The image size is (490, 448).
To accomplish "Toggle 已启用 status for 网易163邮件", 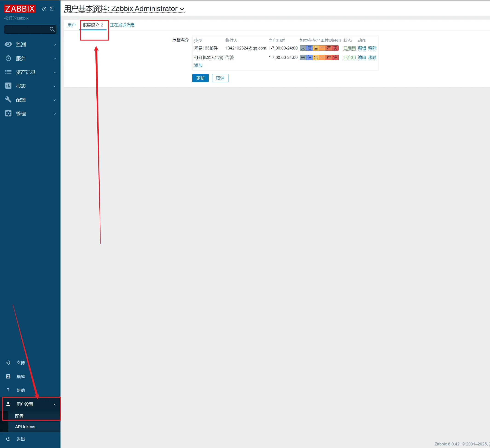I will click(x=349, y=48).
